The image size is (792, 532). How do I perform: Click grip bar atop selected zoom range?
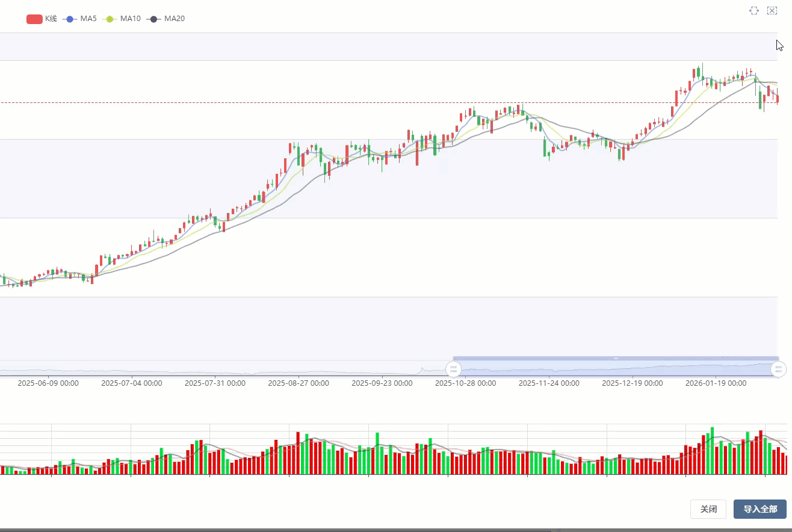[616, 358]
